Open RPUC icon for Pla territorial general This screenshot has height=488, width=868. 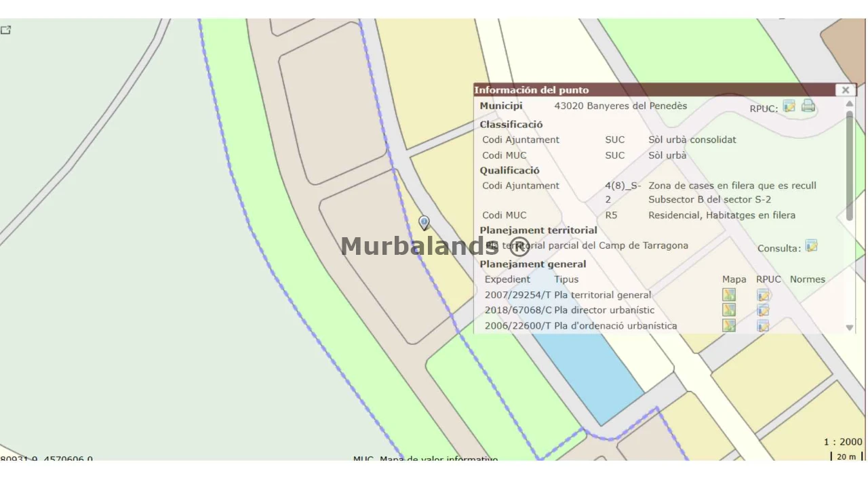[x=763, y=295]
